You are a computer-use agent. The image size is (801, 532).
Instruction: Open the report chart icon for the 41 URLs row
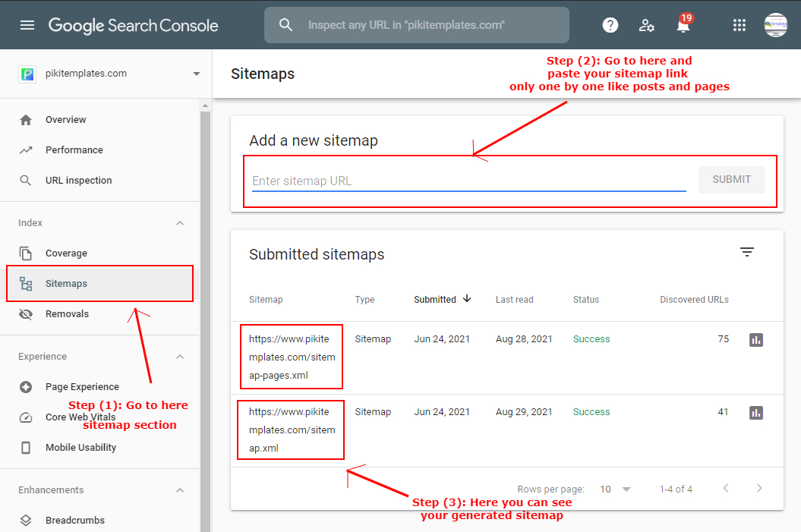pos(756,413)
